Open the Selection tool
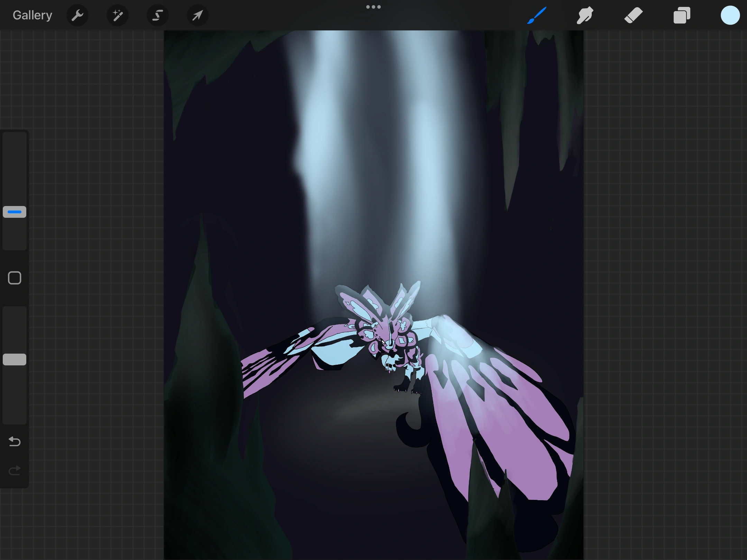The height and width of the screenshot is (560, 747). 157,15
